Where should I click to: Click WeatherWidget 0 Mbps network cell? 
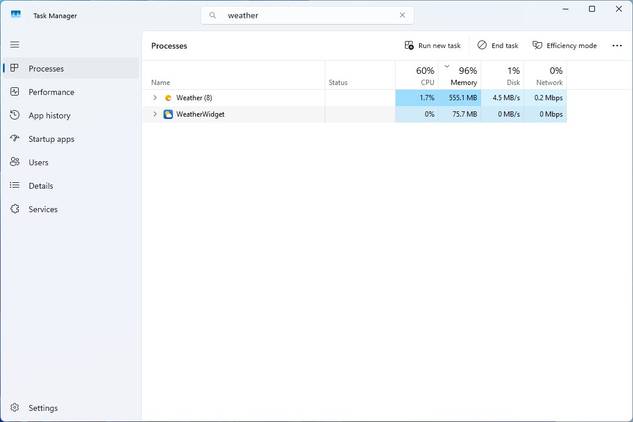[545, 114]
